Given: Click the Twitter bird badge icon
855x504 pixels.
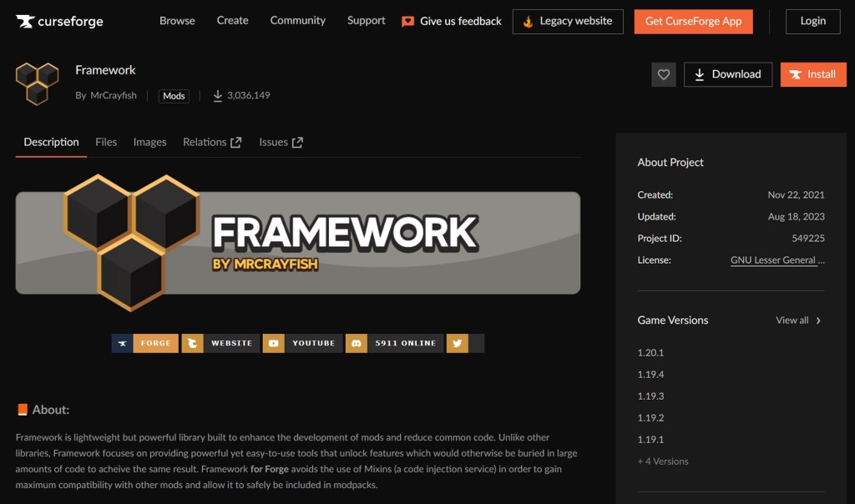Looking at the screenshot, I should pyautogui.click(x=457, y=343).
